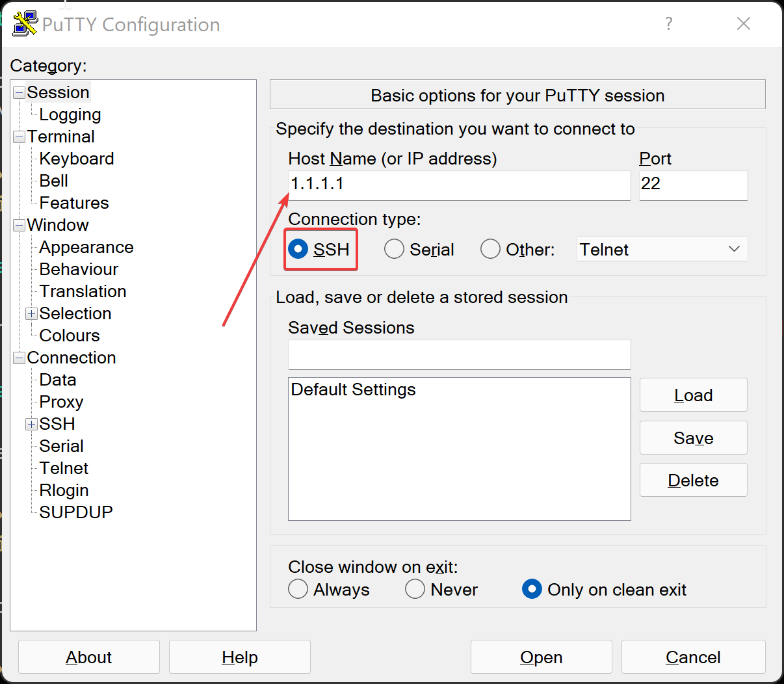Set close window on exit to Always
Screen dimensions: 784x684
[298, 589]
